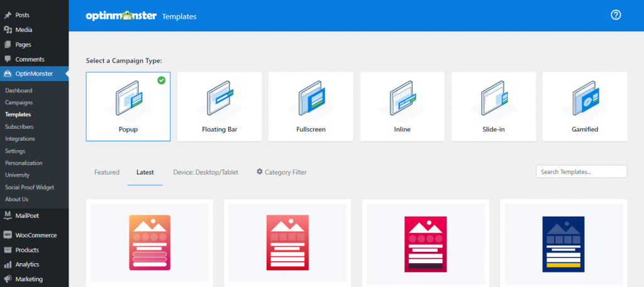
Task: Open Social Proof Widget submenu item
Action: [x=30, y=187]
